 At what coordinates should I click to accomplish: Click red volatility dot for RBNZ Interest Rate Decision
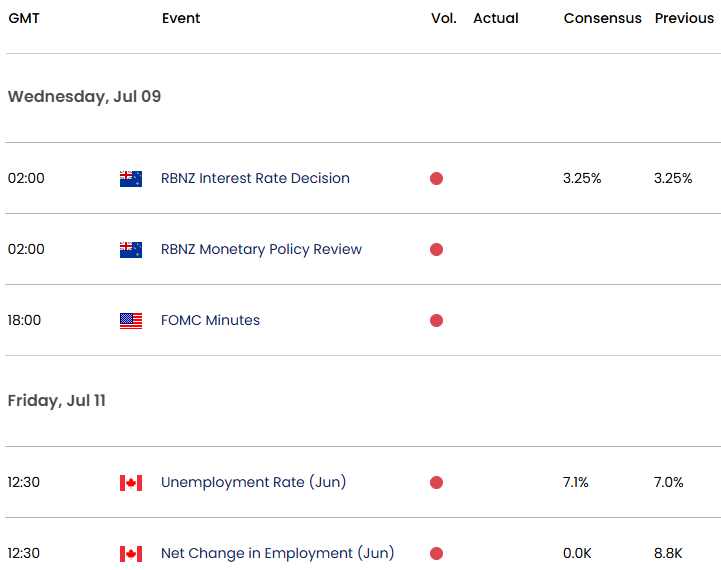pyautogui.click(x=436, y=179)
